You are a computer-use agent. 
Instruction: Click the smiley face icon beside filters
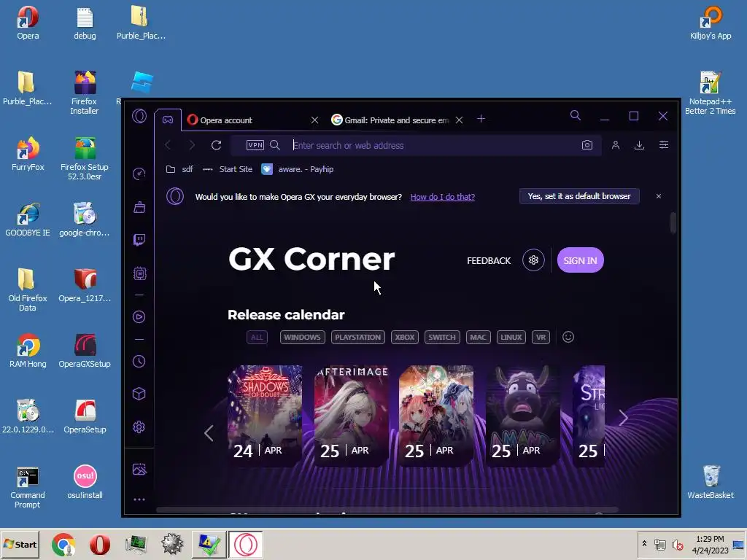(x=568, y=337)
